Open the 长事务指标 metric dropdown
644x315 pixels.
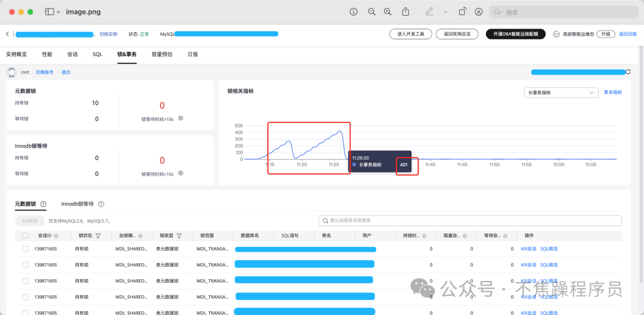pos(560,92)
